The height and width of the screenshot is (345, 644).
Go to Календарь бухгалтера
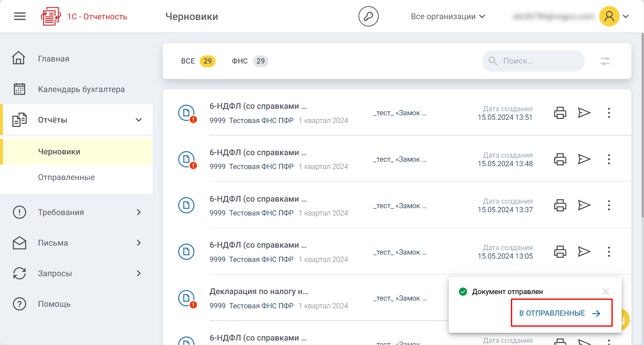coord(81,89)
